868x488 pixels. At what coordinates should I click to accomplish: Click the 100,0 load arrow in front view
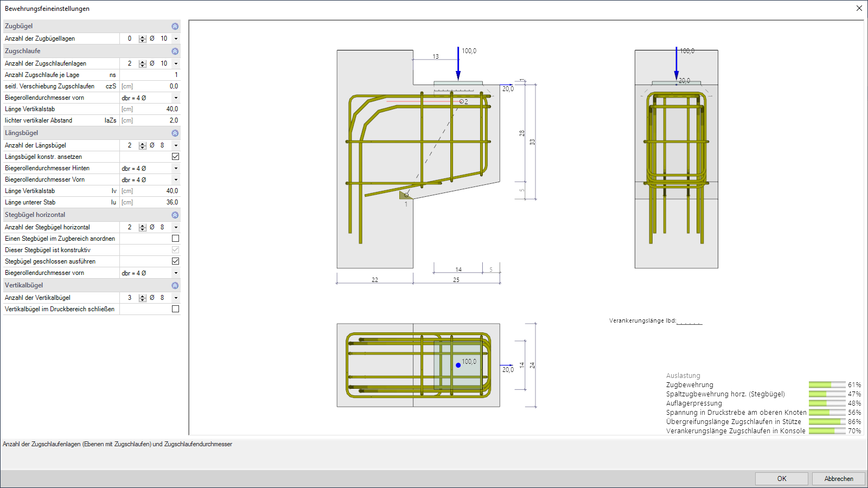[x=676, y=64]
